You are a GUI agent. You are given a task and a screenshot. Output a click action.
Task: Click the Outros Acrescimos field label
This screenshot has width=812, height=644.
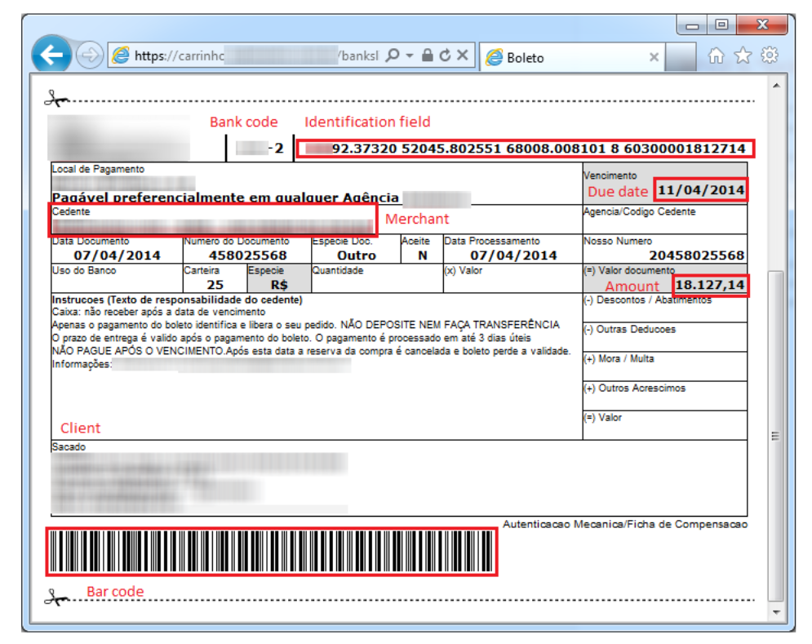(634, 388)
